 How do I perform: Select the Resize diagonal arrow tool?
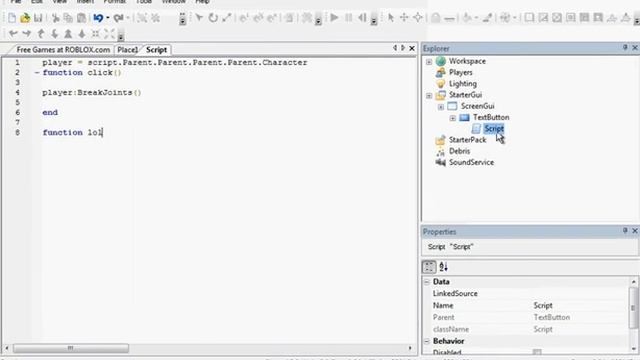click(227, 18)
